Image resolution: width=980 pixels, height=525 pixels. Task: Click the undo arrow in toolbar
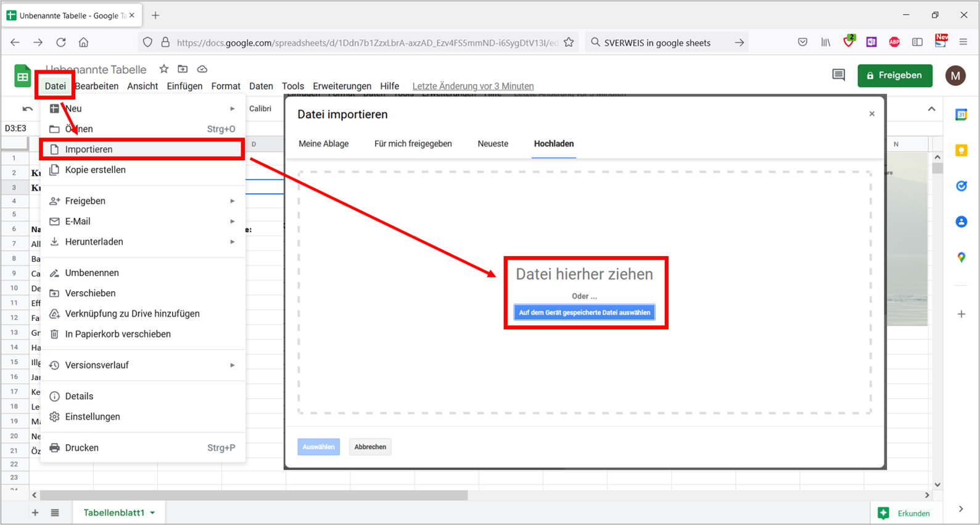[x=27, y=109]
